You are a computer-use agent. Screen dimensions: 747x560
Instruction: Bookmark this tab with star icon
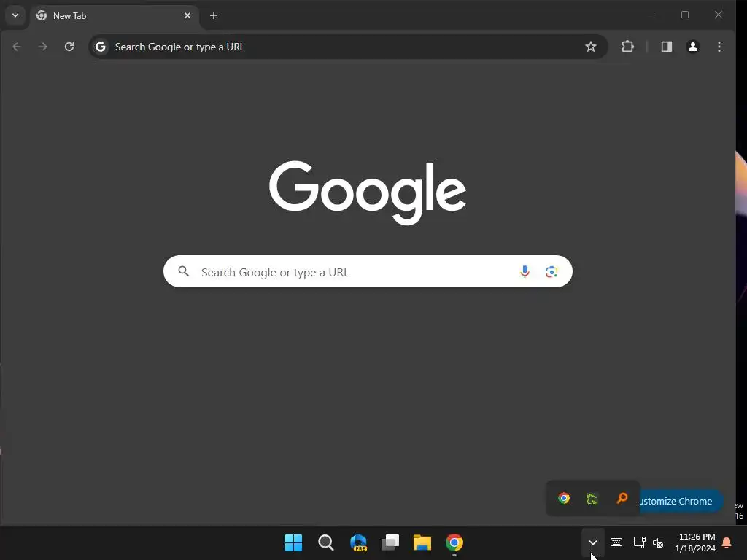(591, 47)
